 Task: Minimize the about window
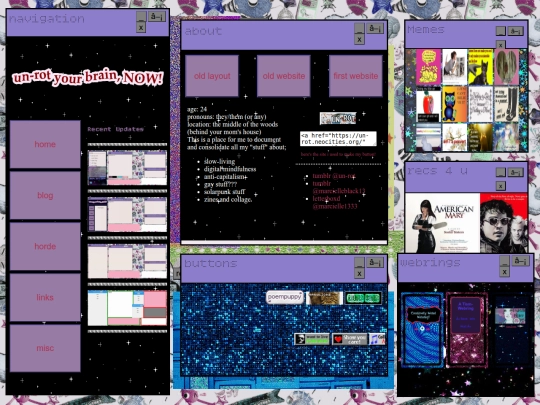coord(359,28)
